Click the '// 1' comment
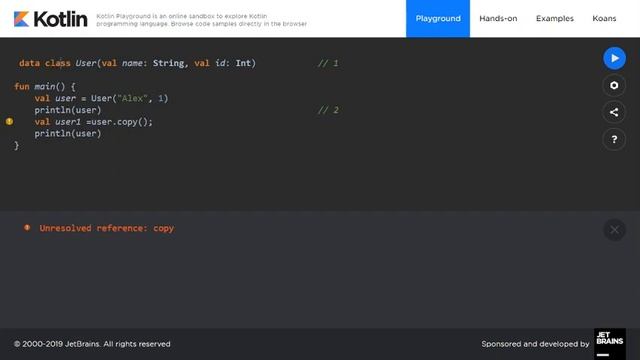The height and width of the screenshot is (360, 640). click(x=328, y=63)
